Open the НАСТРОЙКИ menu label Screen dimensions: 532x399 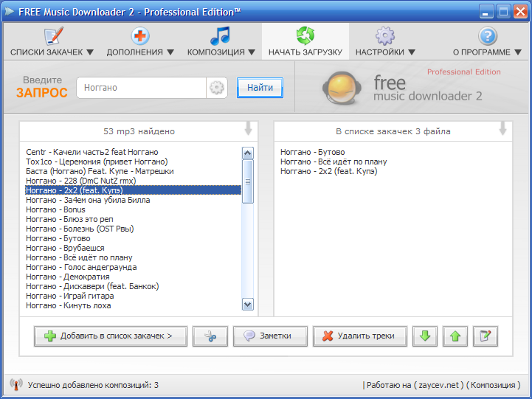(380, 52)
